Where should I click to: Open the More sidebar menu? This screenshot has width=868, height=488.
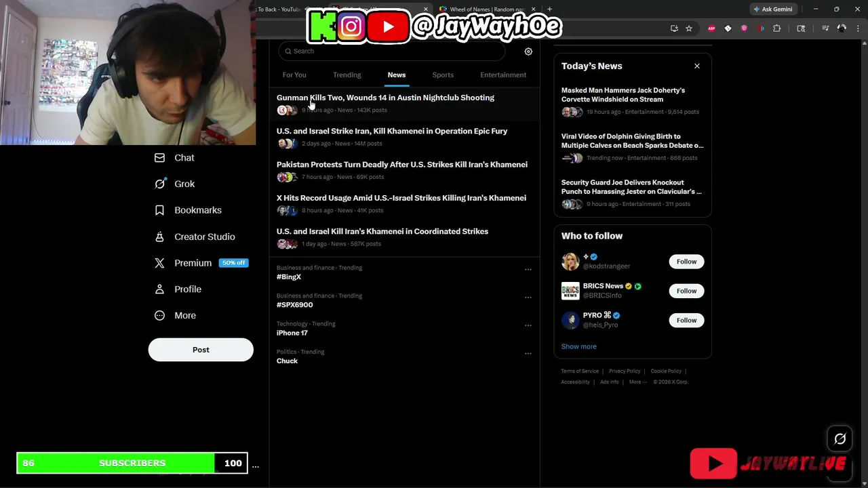point(175,315)
